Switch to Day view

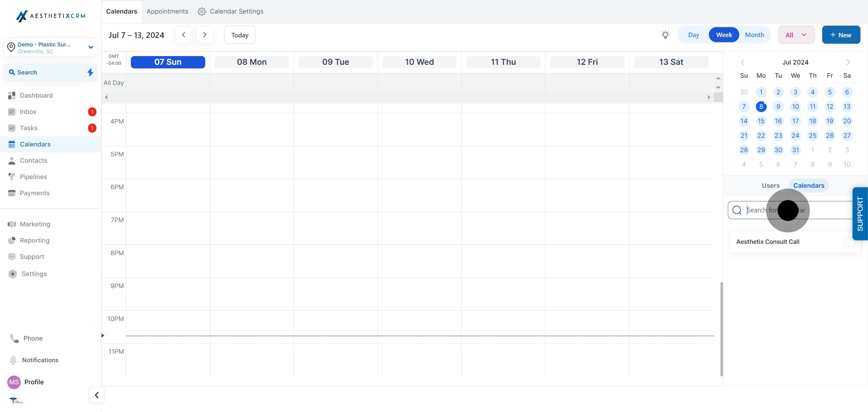click(693, 35)
